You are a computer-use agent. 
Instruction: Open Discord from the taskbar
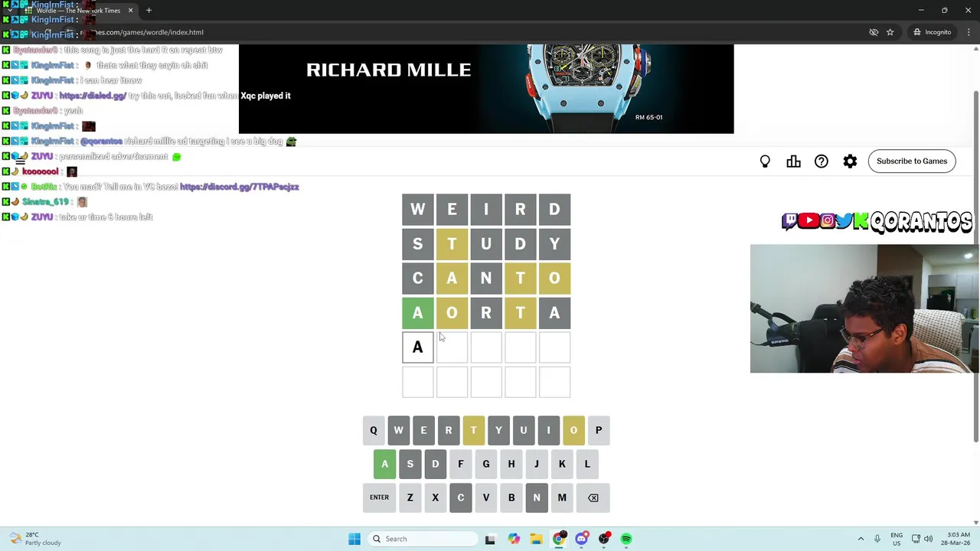[582, 539]
